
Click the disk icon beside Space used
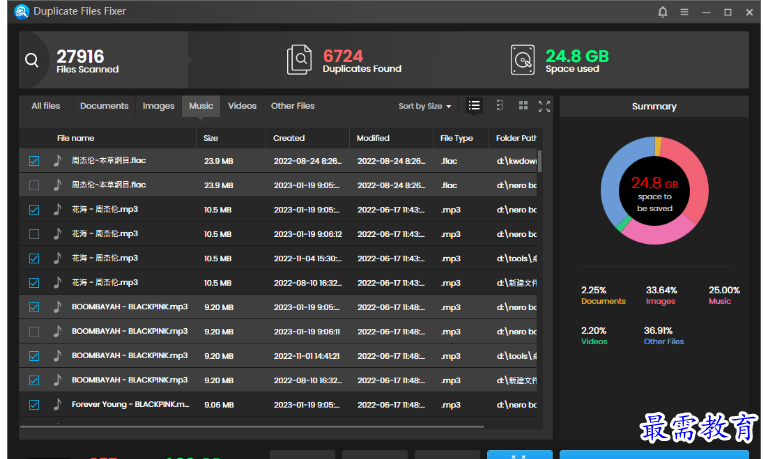pos(522,60)
